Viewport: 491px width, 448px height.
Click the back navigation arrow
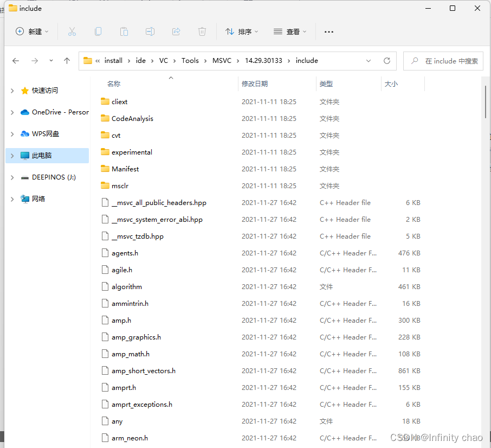tap(16, 61)
